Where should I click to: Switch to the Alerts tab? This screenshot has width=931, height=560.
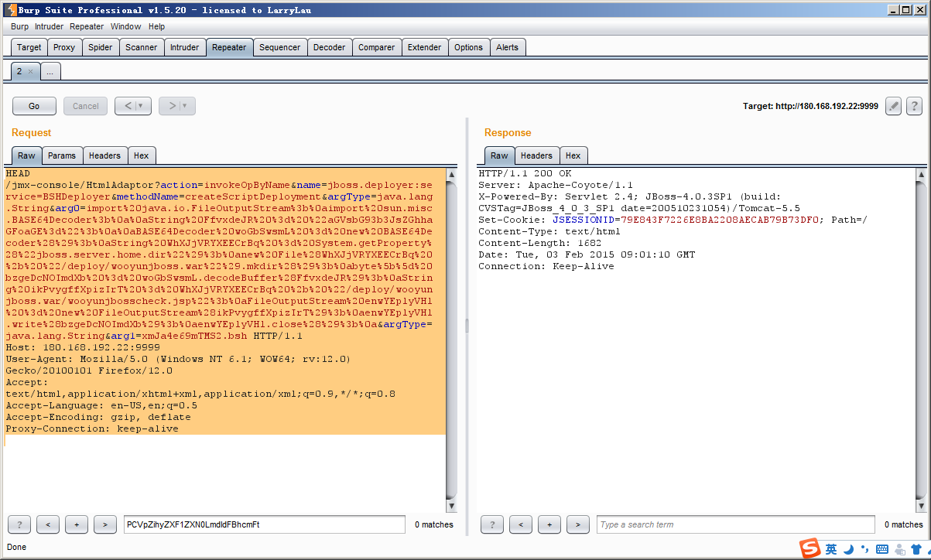click(508, 47)
